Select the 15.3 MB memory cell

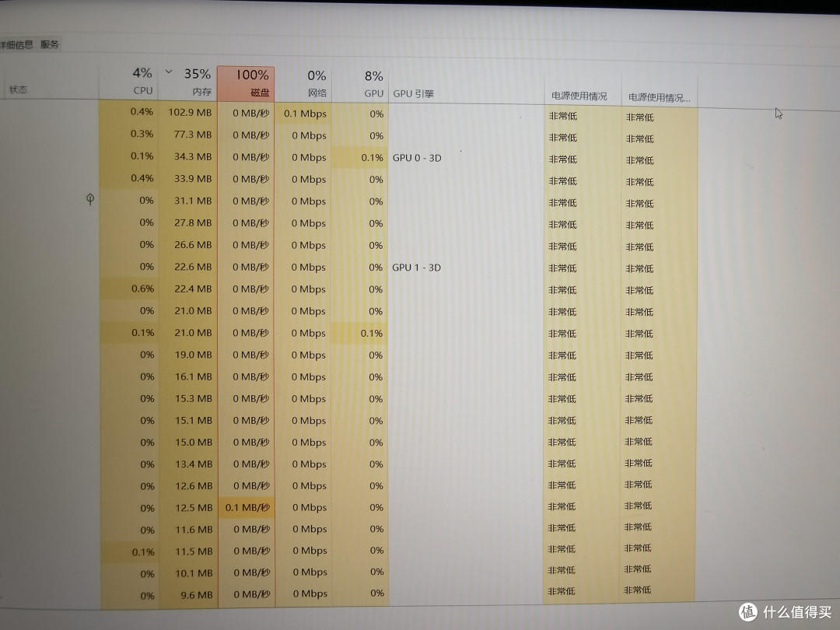point(188,398)
